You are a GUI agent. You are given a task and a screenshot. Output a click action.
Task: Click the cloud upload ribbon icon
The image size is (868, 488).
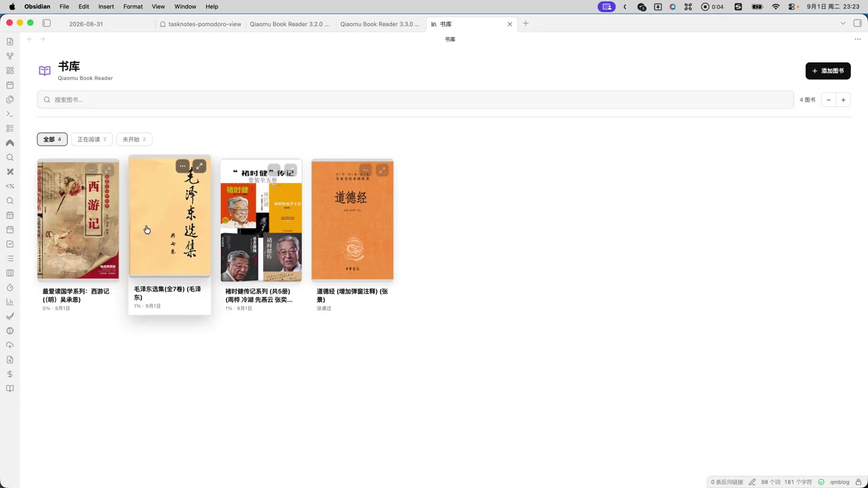tap(9, 346)
